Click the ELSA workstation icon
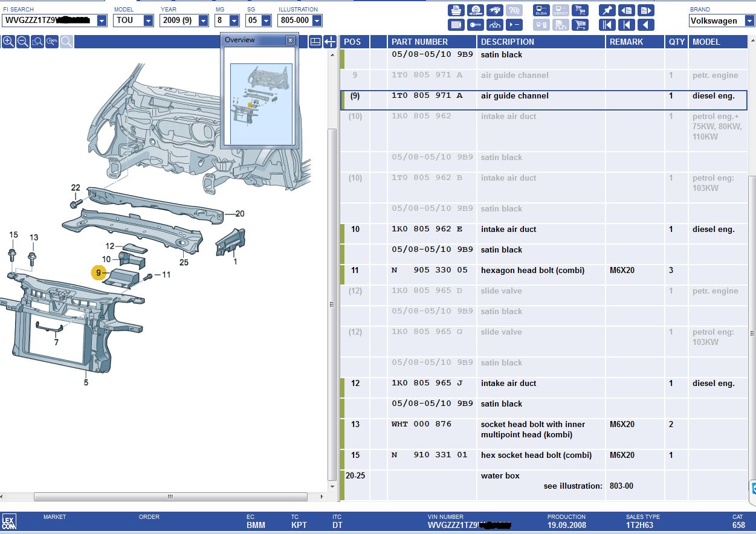The height and width of the screenshot is (534, 756). click(541, 10)
